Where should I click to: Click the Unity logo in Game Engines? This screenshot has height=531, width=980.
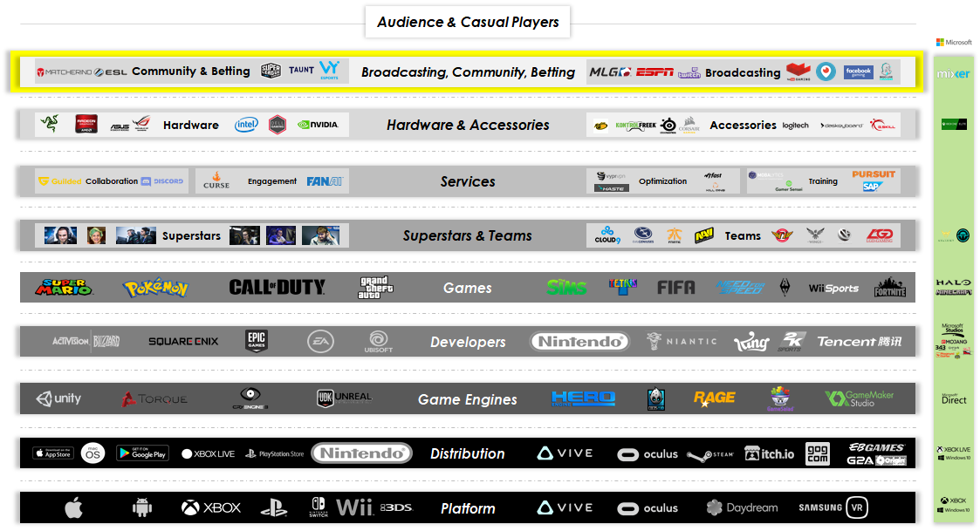coord(58,398)
